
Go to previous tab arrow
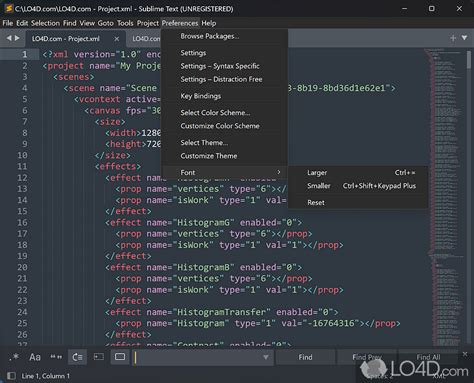coord(9,38)
